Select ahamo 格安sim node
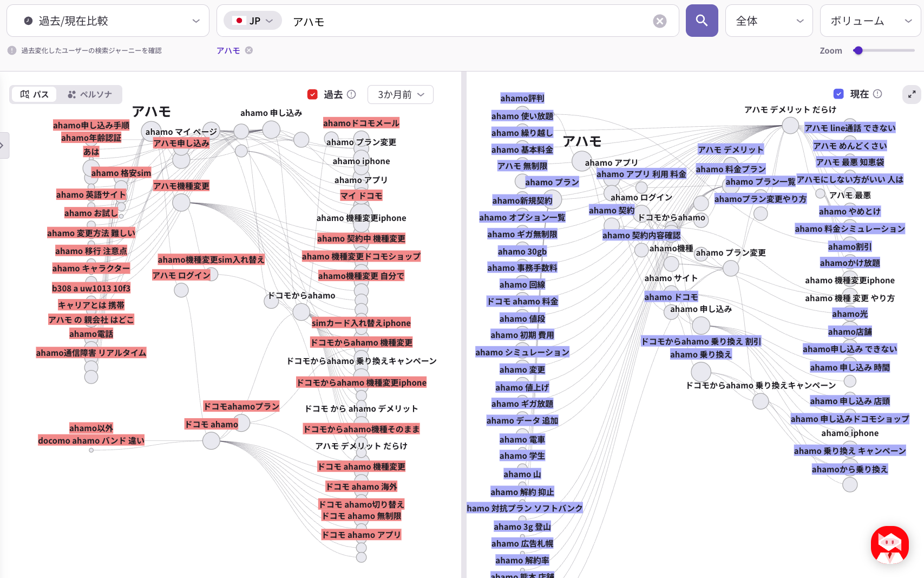 tap(121, 173)
